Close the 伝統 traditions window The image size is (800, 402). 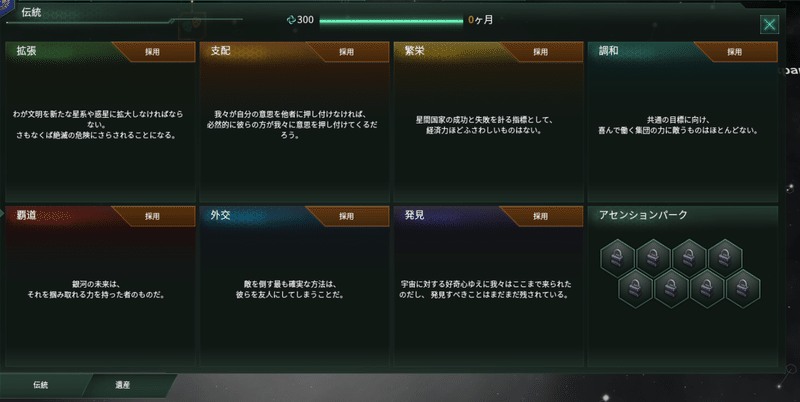769,24
